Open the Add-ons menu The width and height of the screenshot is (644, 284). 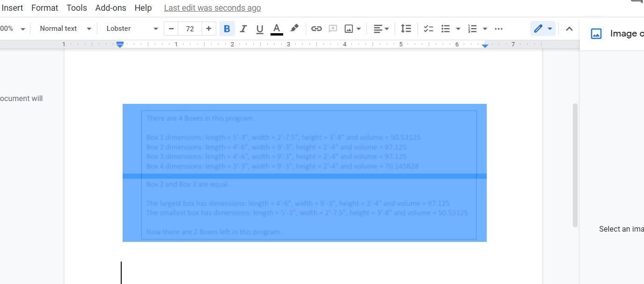click(110, 7)
